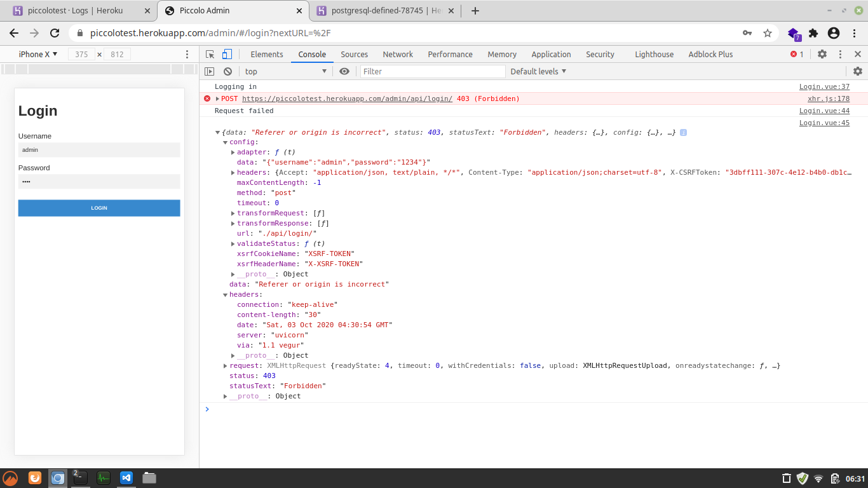Click the LOGIN button

coord(98,208)
